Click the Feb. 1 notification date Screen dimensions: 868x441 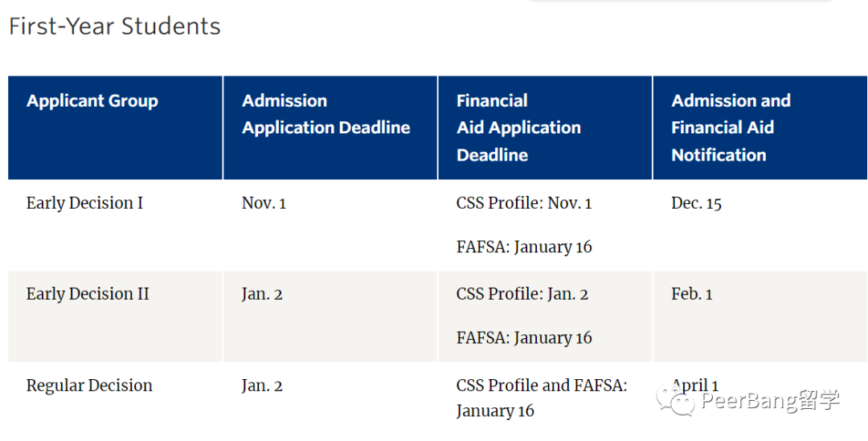point(692,294)
